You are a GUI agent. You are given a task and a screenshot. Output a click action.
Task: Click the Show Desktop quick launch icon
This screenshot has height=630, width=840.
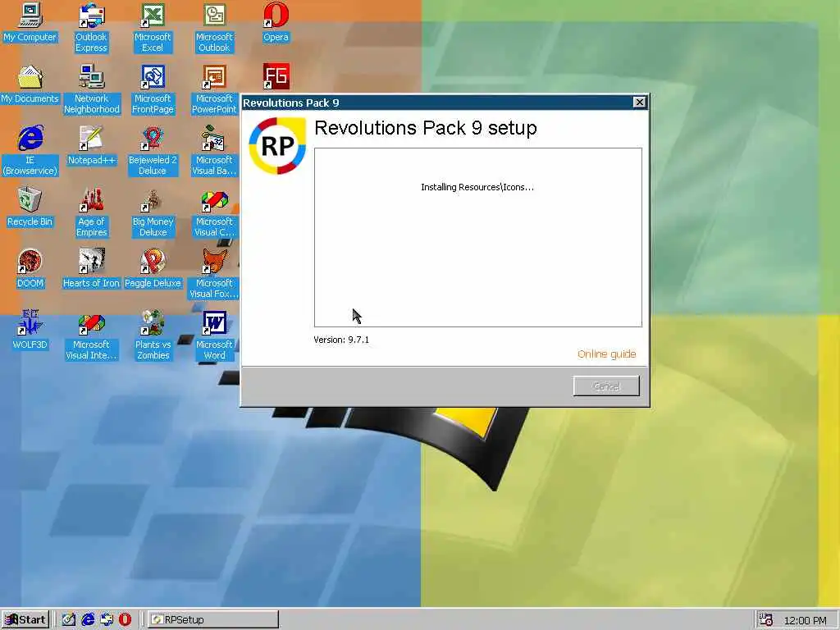(69, 620)
